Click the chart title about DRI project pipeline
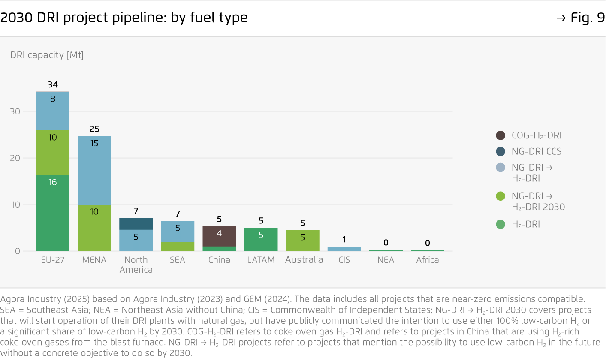Image resolution: width=606 pixels, height=364 pixels. coord(124,18)
